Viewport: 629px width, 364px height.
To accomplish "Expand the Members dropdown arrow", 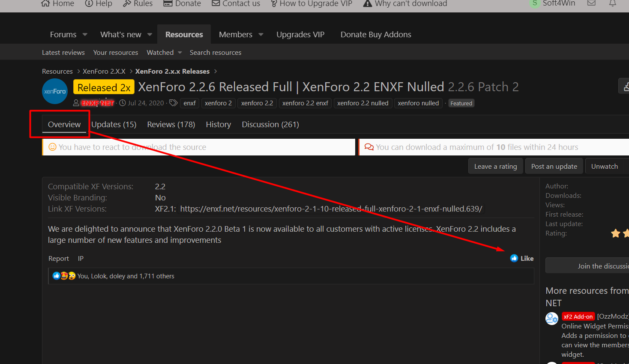I will pyautogui.click(x=261, y=34).
